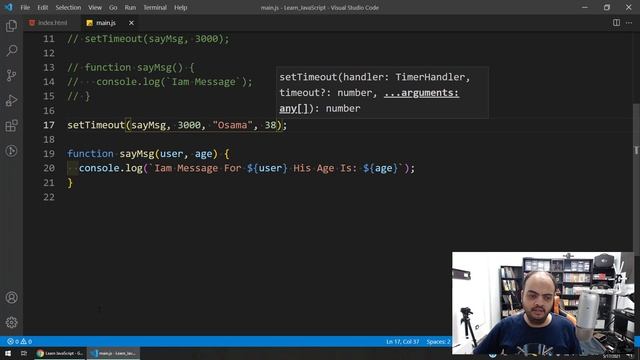Open the Selection menu
Viewport: 640px width, 360px height.
coord(68,7)
